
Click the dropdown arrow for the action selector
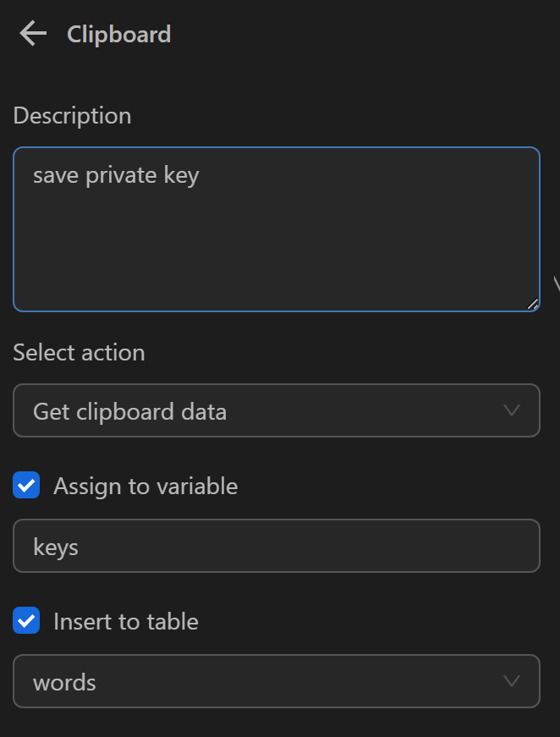click(x=511, y=410)
